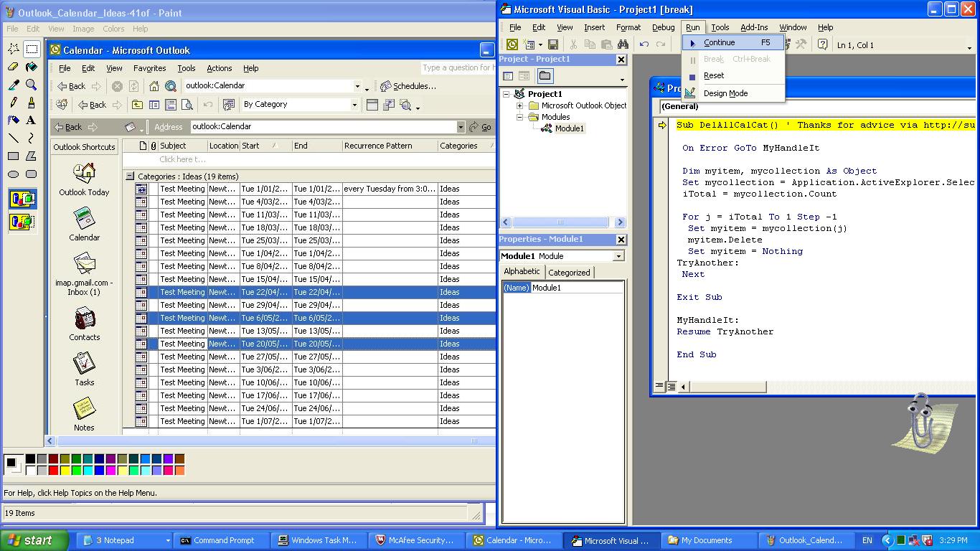Open the Tasks shortcut in Outlook bar
The height and width of the screenshot is (551, 980).
coord(84,369)
